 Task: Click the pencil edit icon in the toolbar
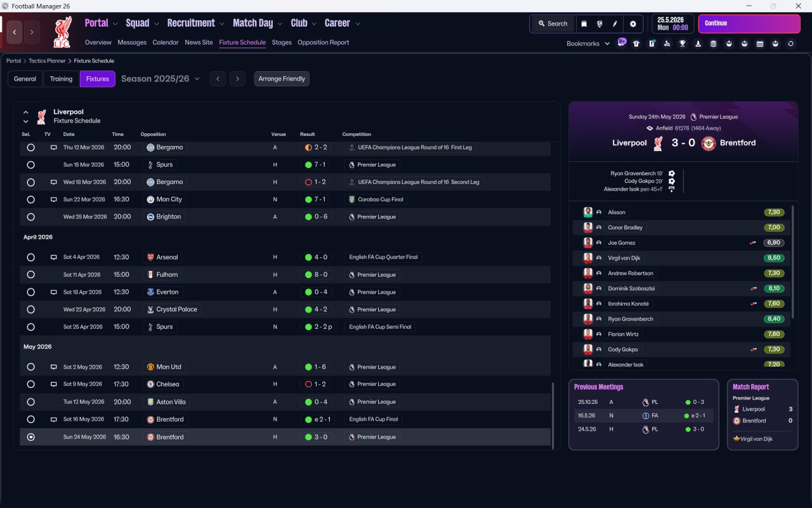tap(615, 23)
